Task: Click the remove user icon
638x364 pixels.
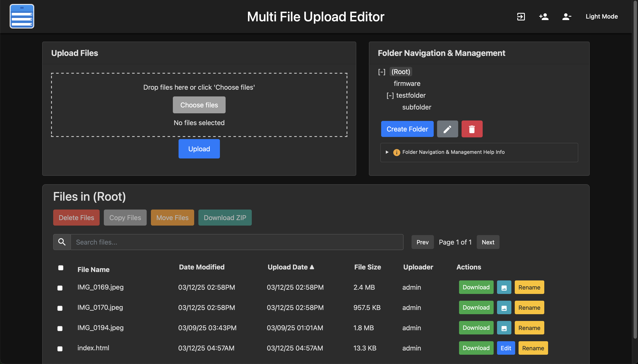Action: point(566,17)
